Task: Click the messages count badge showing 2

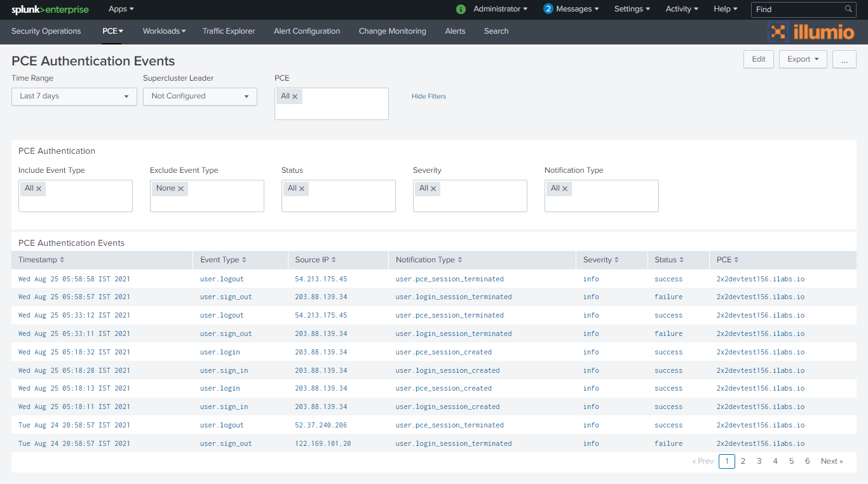Action: tap(548, 9)
